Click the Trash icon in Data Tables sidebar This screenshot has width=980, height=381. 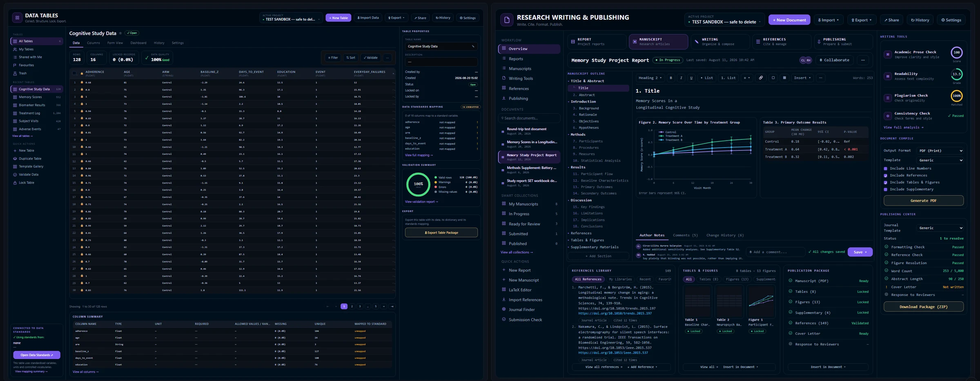tap(15, 73)
